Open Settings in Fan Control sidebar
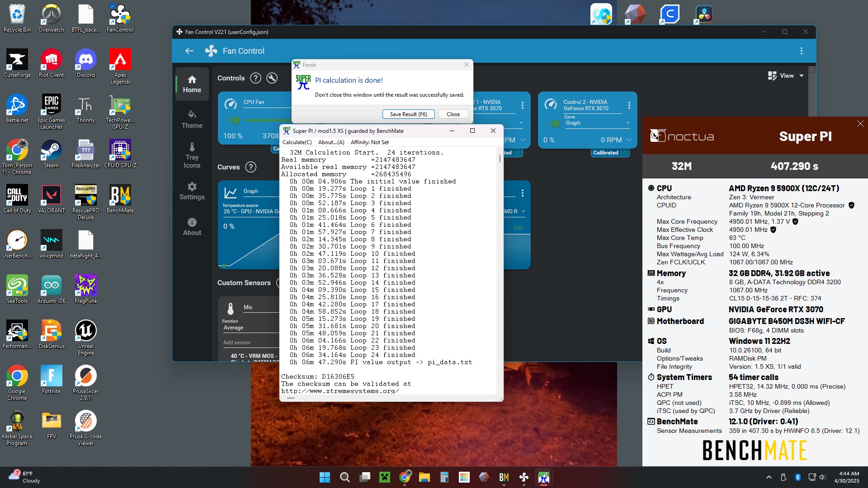 (x=192, y=191)
